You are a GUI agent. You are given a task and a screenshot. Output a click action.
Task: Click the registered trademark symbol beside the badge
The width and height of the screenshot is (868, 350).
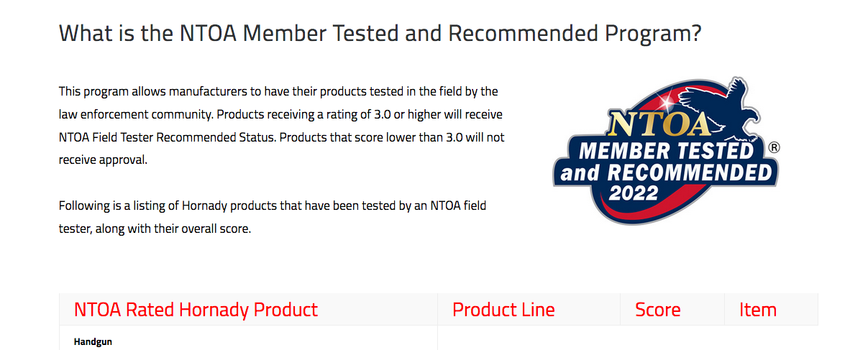(774, 147)
